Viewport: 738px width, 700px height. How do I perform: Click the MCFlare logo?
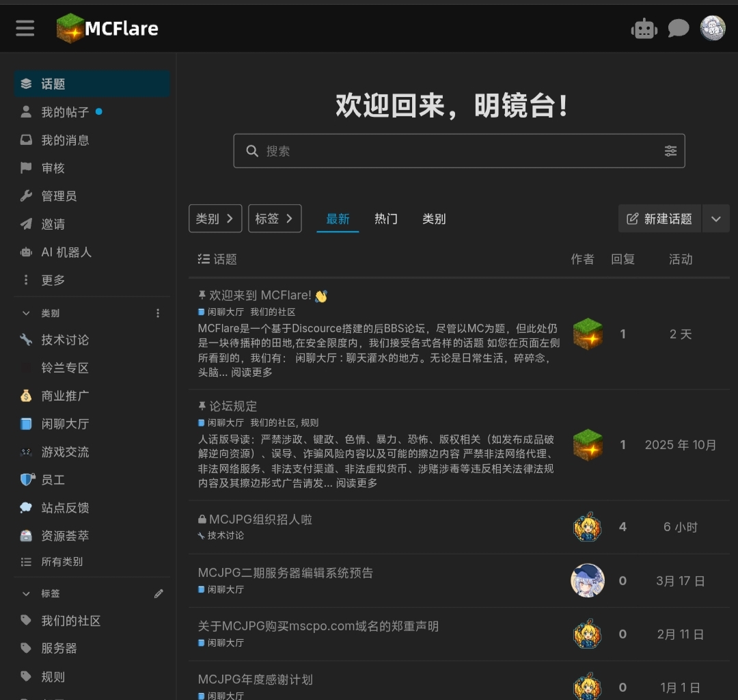click(x=107, y=28)
